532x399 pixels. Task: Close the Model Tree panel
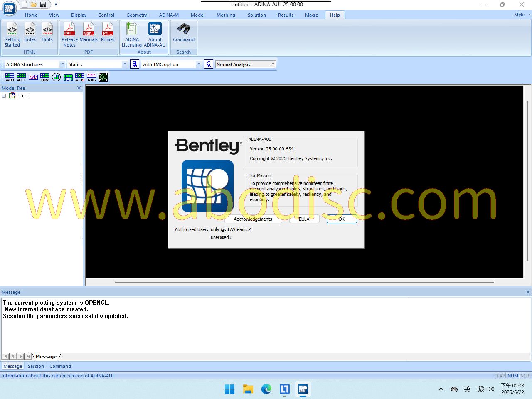pyautogui.click(x=79, y=88)
